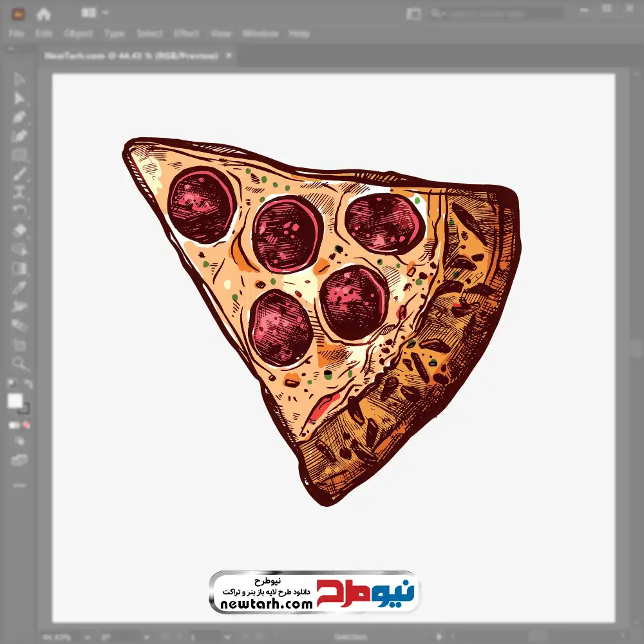Screen dimensions: 644x644
Task: Close the NewTarh.com document tab
Action: (228, 56)
